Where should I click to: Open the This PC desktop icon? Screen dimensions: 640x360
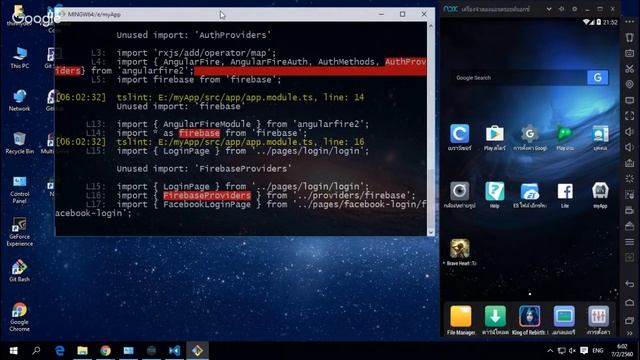pyautogui.click(x=20, y=58)
